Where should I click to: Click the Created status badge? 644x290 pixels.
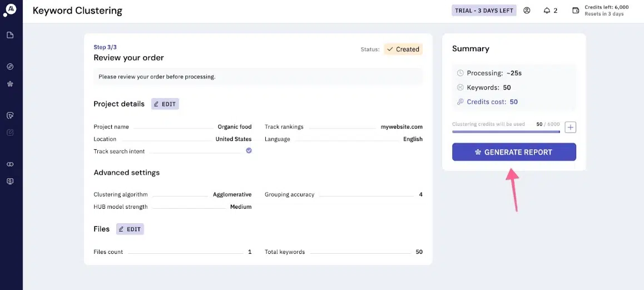(403, 50)
